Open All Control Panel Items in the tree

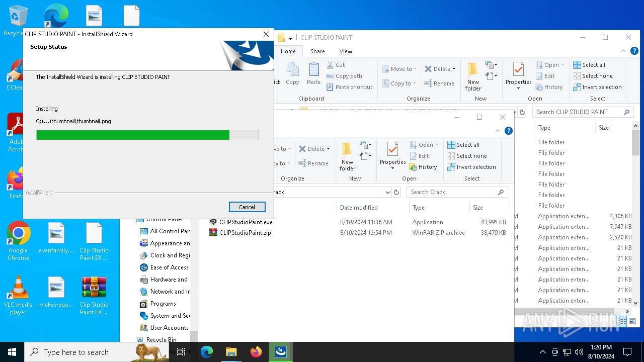(165, 231)
